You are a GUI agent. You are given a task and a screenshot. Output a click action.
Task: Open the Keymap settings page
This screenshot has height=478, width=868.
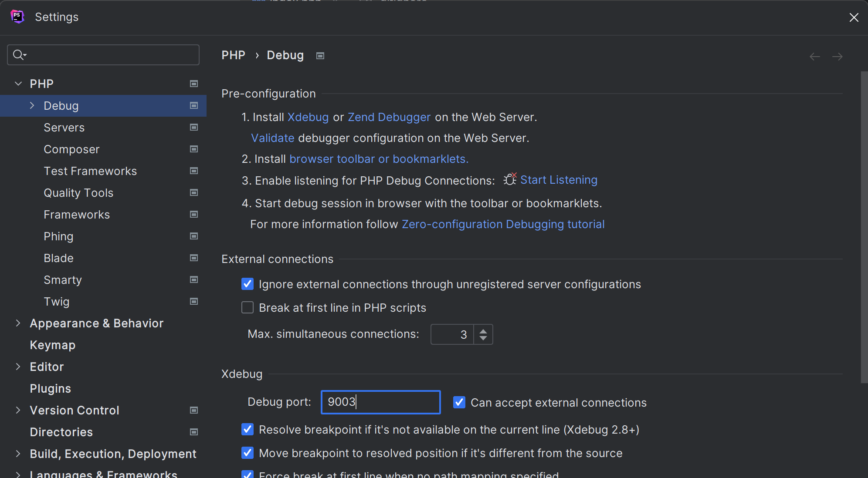click(x=53, y=345)
